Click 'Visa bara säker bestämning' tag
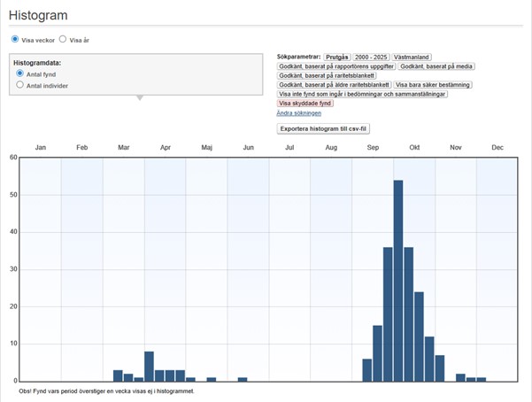 (x=433, y=85)
